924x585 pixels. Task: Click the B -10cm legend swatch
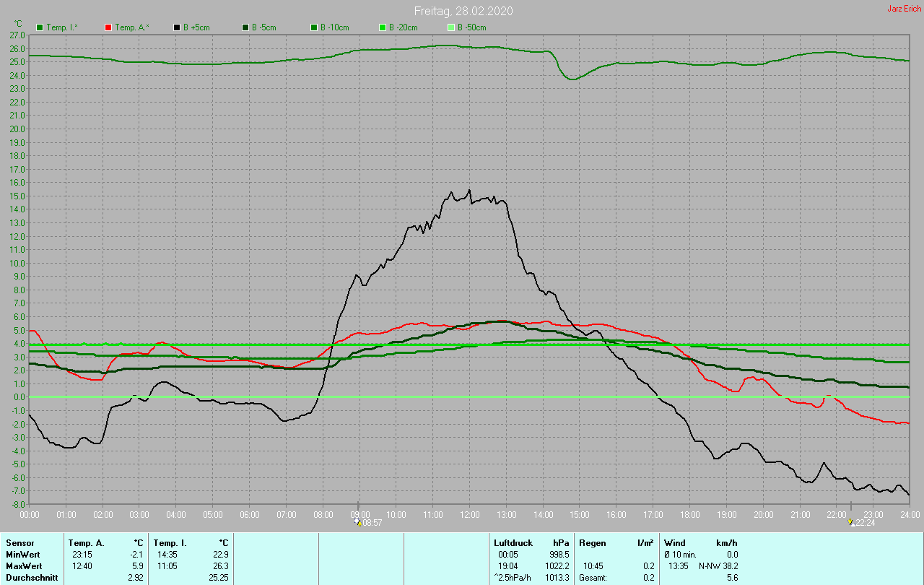tap(314, 27)
